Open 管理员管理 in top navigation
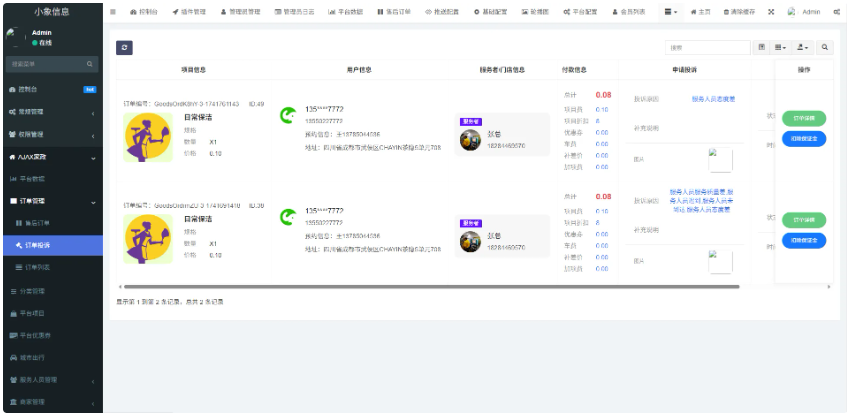Screen dimensions: 847x417 [240, 12]
